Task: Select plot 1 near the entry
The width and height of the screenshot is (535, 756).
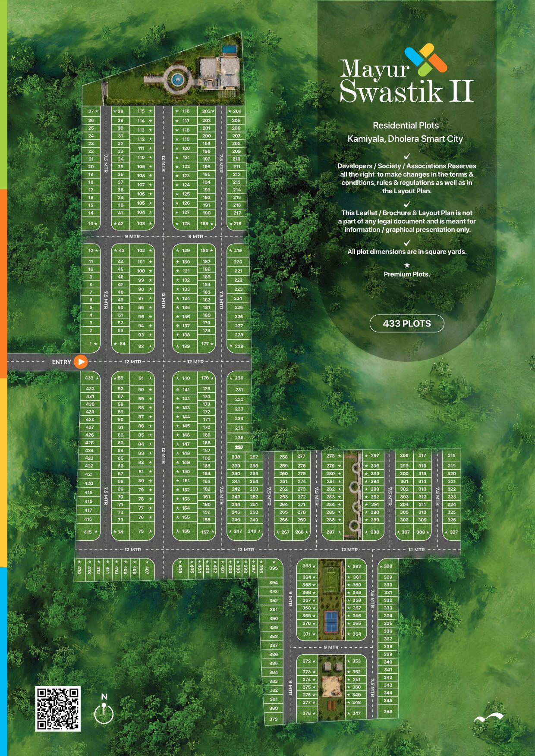Action: pyautogui.click(x=91, y=344)
